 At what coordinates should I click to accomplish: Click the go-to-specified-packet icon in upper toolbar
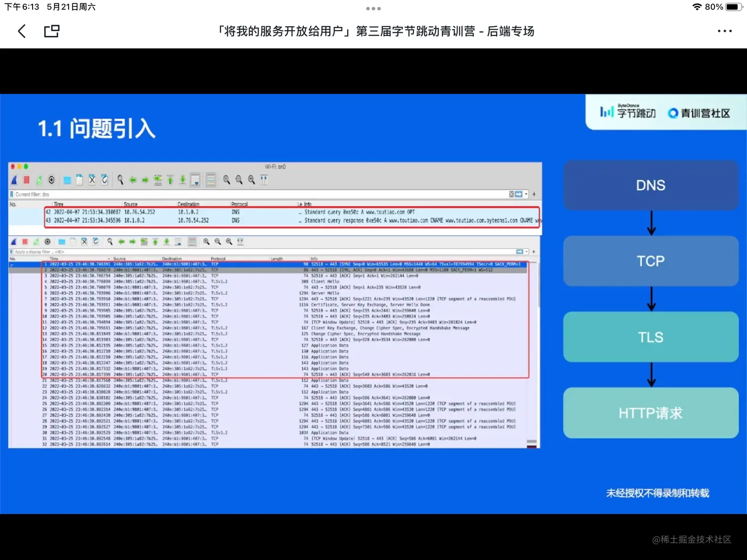158,180
